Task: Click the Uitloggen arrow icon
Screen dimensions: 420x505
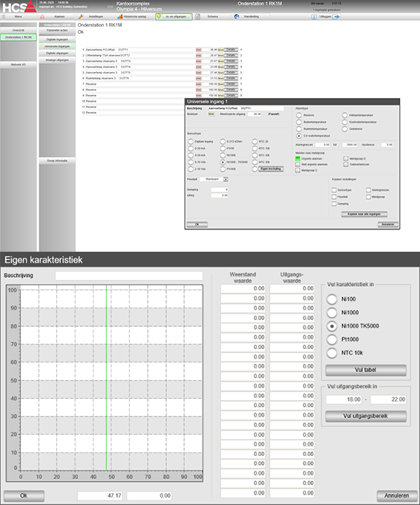Action: (336, 17)
